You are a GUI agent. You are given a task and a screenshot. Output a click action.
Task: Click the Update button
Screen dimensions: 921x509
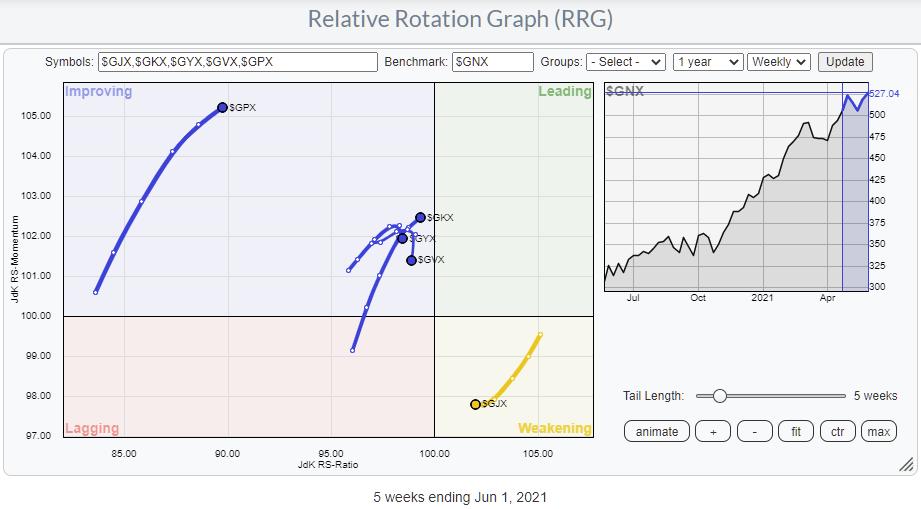[x=845, y=62]
